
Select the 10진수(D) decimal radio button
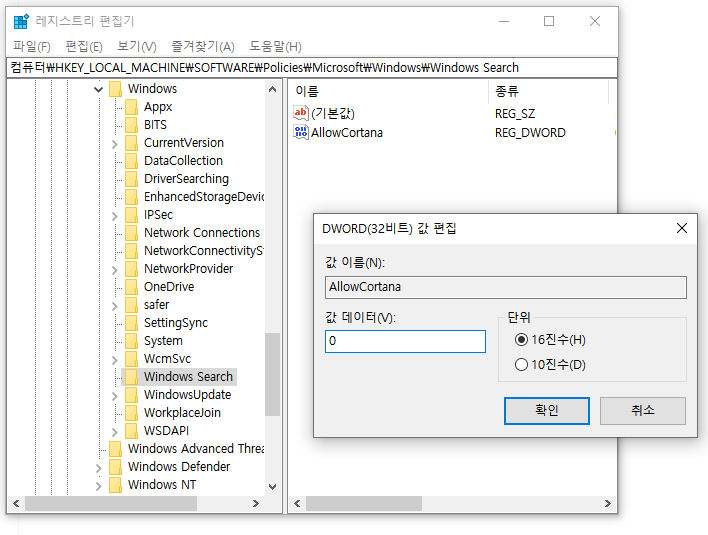coord(521,364)
